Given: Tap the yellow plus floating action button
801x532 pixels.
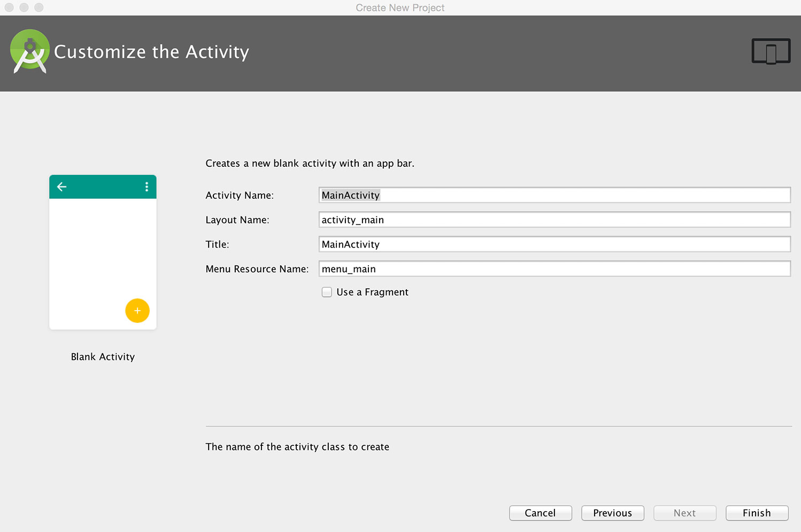Looking at the screenshot, I should pyautogui.click(x=137, y=311).
